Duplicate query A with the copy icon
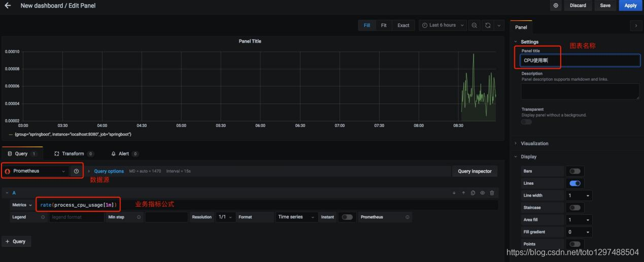644x262 pixels. coord(473,193)
